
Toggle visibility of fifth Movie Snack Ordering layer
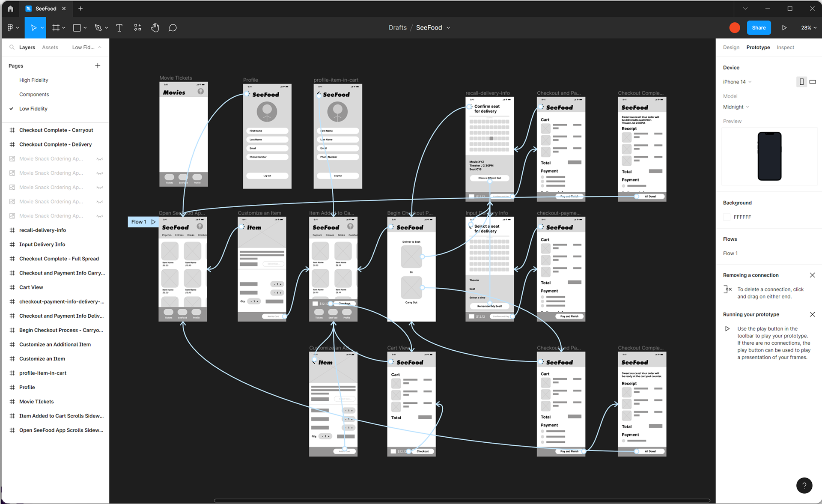pos(100,216)
